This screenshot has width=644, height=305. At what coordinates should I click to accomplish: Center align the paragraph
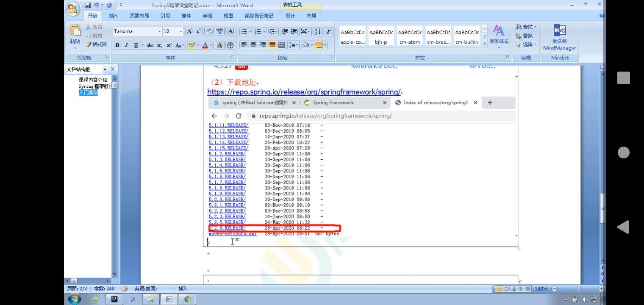(253, 45)
